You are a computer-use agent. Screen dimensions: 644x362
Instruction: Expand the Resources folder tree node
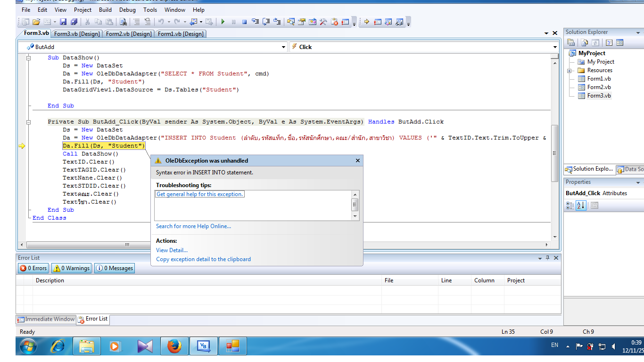(x=570, y=71)
